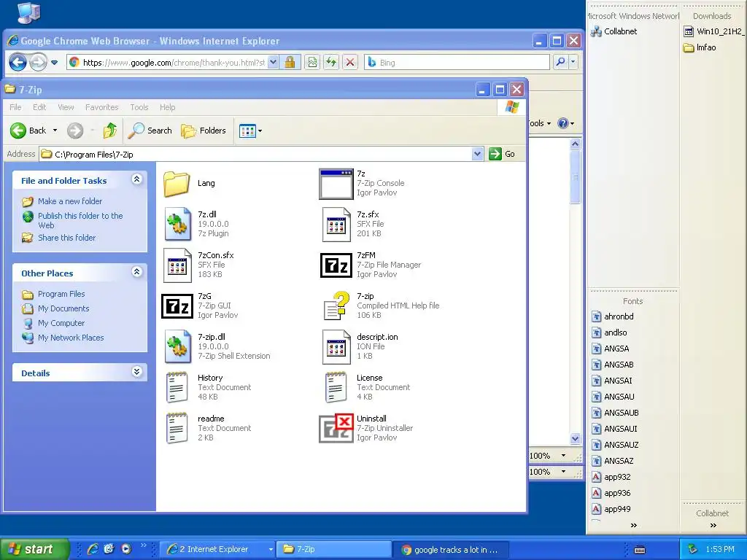Open the Collabnet network item
Screen dimensions: 747x560
tap(614, 31)
